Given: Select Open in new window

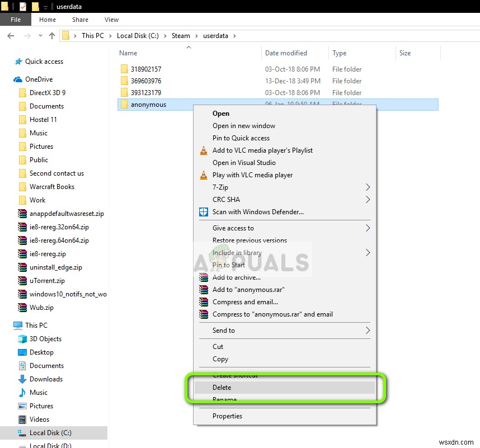Looking at the screenshot, I should pos(284,126).
